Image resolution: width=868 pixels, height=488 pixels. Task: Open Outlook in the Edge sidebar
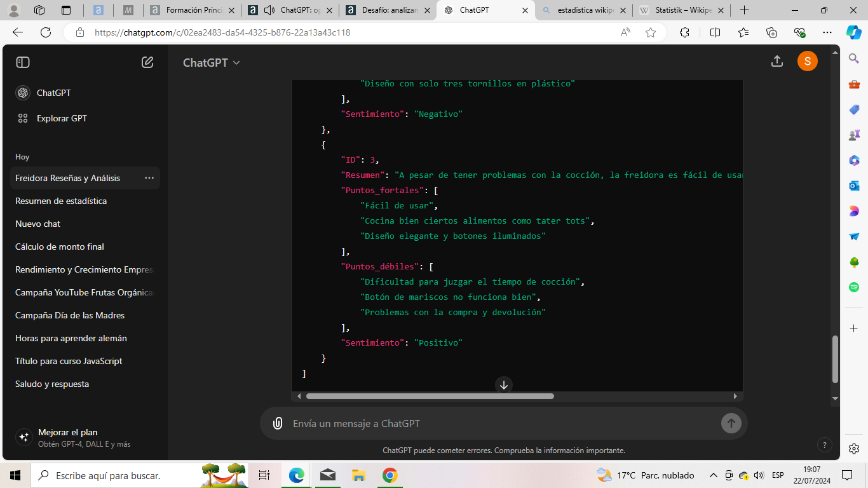point(854,186)
